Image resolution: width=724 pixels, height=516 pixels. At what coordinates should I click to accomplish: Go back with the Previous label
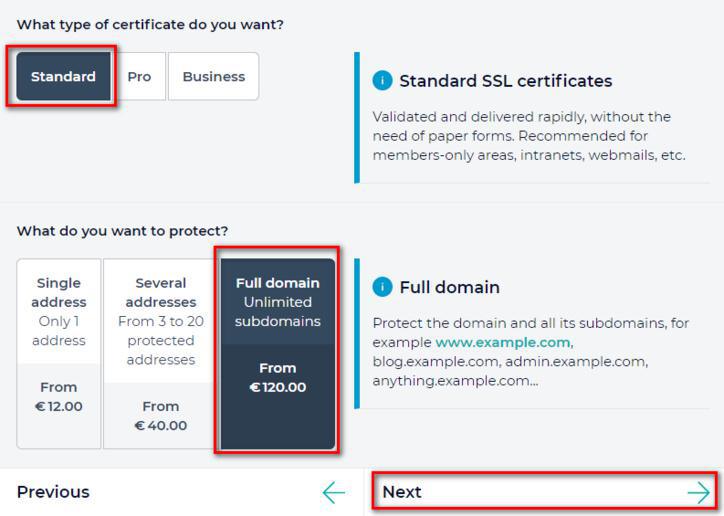click(x=53, y=492)
